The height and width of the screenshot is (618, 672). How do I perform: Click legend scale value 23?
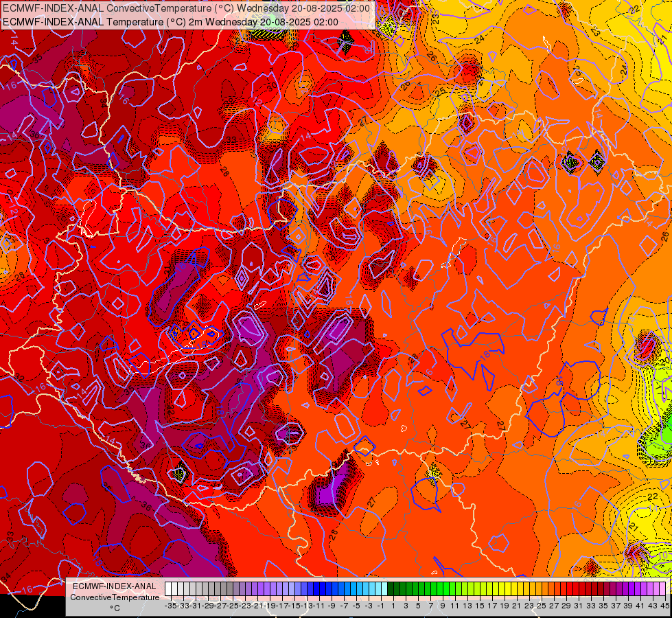click(529, 606)
